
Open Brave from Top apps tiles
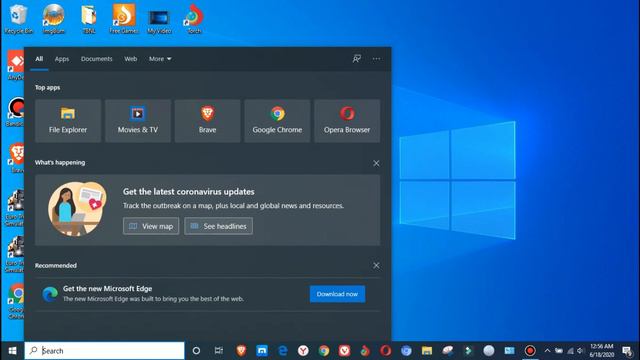(x=207, y=121)
